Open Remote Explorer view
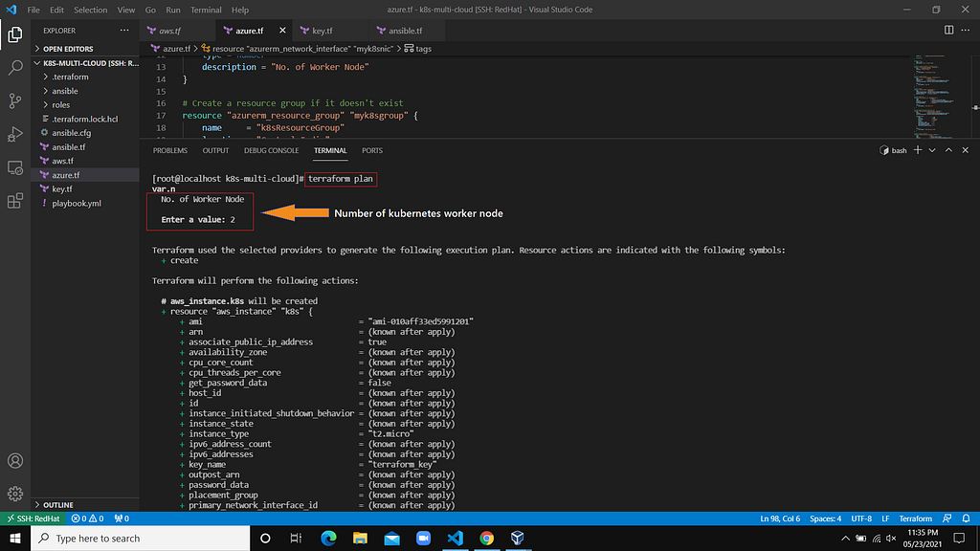 click(x=15, y=167)
